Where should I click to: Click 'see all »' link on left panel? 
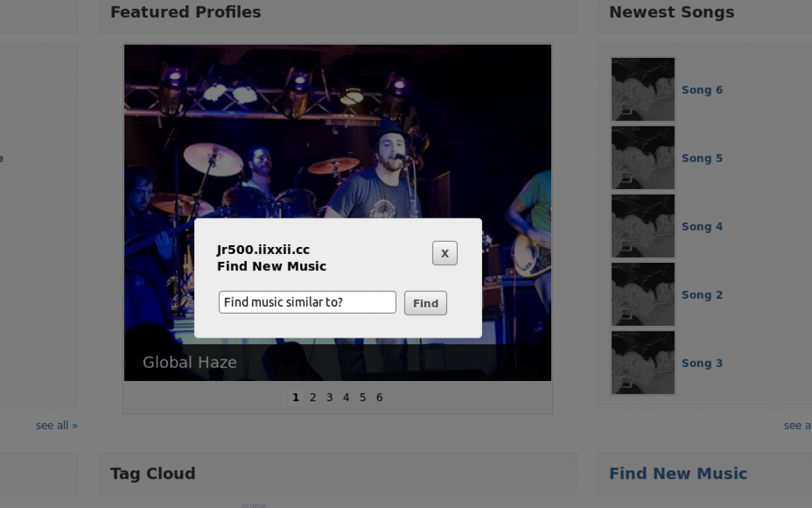pos(56,425)
